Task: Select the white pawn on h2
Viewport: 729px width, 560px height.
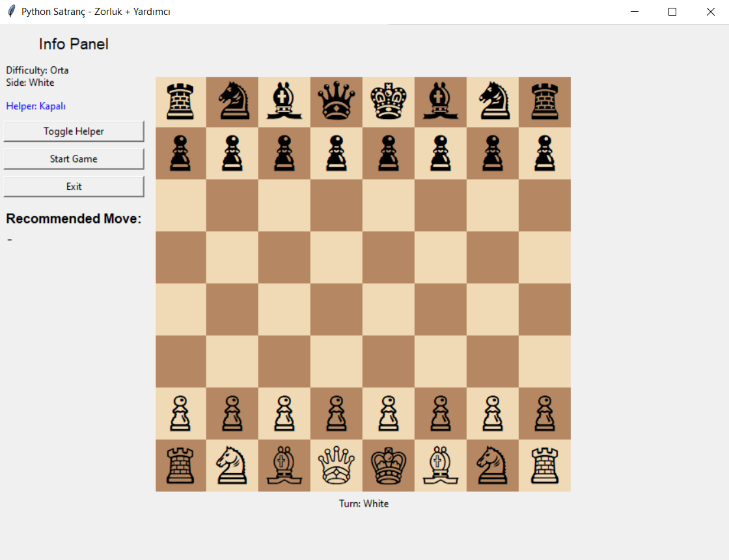Action: pyautogui.click(x=545, y=414)
